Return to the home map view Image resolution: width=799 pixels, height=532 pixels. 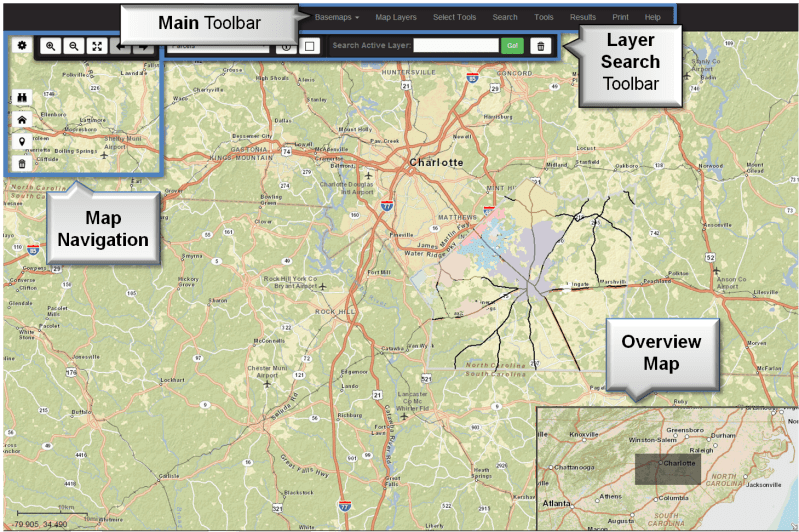[x=22, y=120]
